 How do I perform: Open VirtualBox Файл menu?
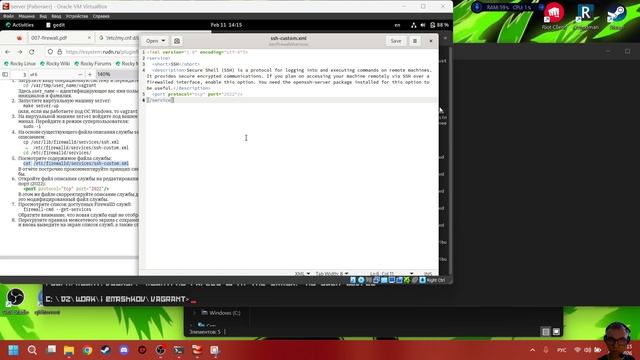click(x=8, y=16)
